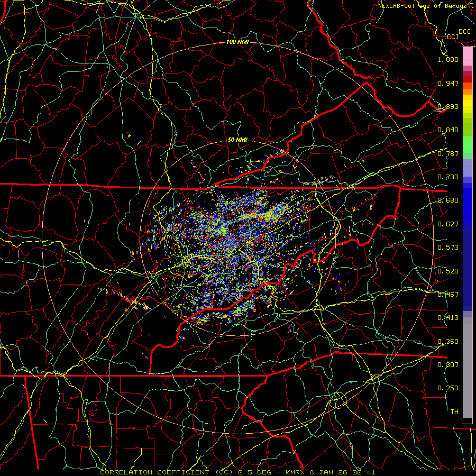Image resolution: width=476 pixels, height=476 pixels.
Task: Pick the red band on color scale
Action: pyautogui.click(x=467, y=79)
